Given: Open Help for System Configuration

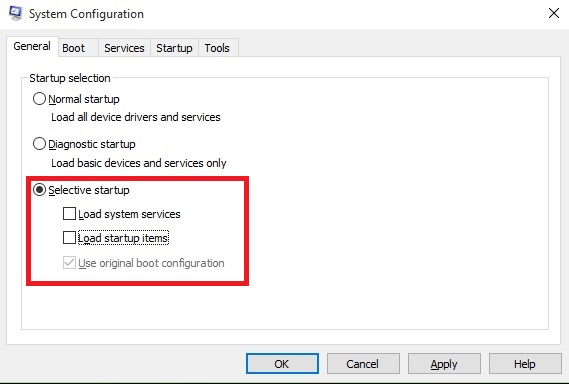Looking at the screenshot, I should pyautogui.click(x=525, y=364).
